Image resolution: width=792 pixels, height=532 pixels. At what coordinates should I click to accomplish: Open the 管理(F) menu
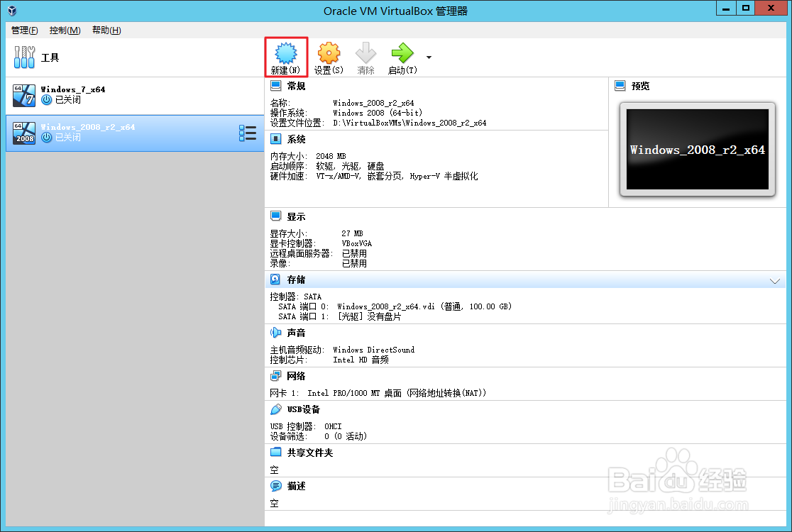pos(25,31)
